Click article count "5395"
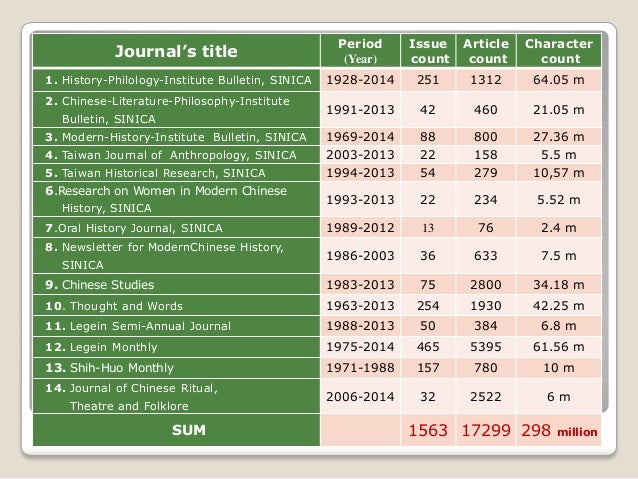This screenshot has height=479, width=638. point(486,347)
